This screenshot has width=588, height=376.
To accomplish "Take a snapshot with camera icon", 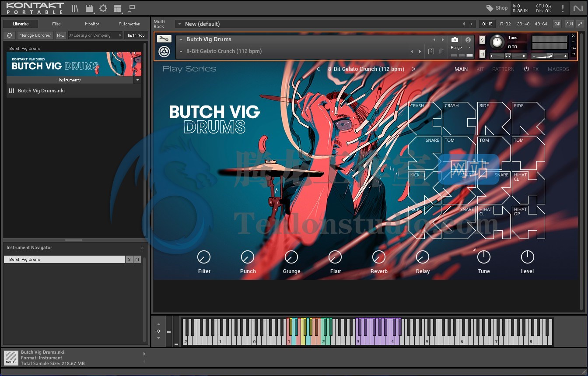I will tap(455, 40).
